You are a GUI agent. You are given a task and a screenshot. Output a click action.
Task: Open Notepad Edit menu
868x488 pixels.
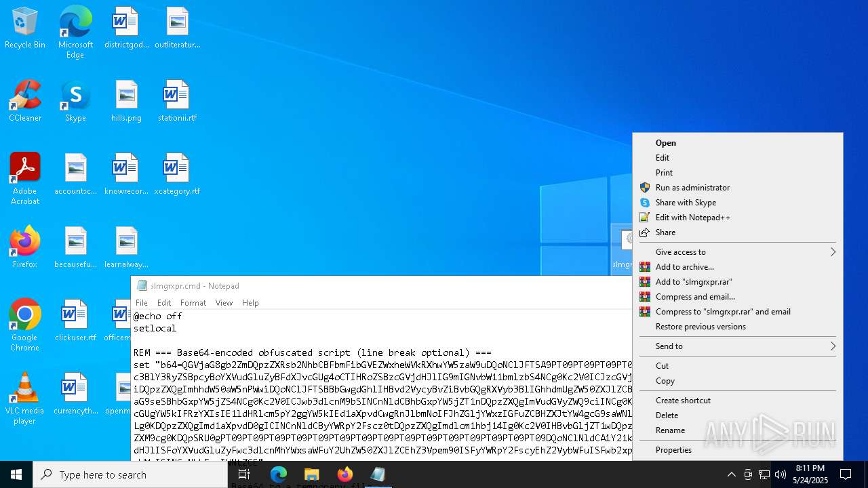[164, 303]
